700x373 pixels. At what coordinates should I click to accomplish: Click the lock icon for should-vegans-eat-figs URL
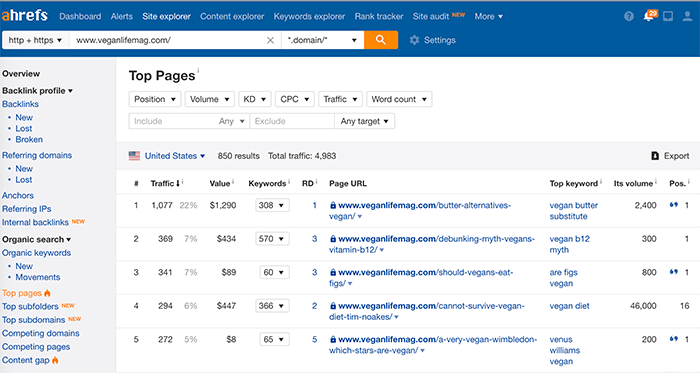click(333, 272)
